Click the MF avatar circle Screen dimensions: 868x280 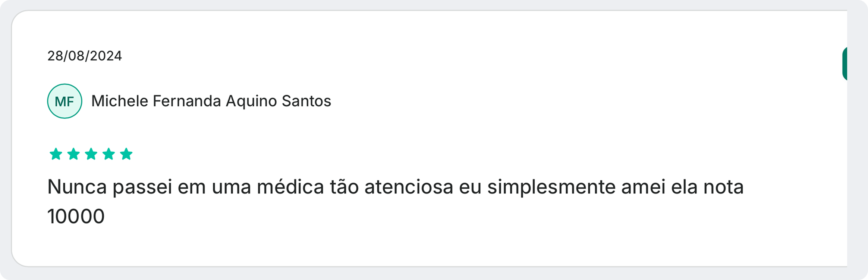(x=65, y=101)
